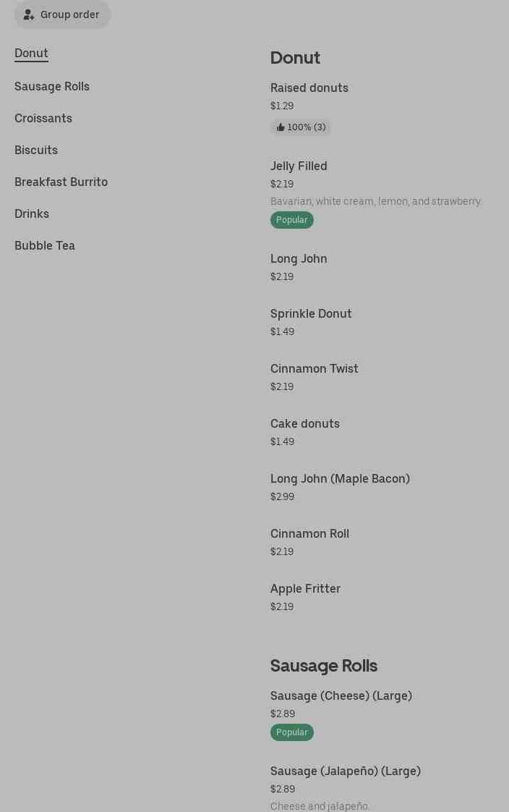Image resolution: width=509 pixels, height=812 pixels.
Task: Open the Donut category in sidebar
Action: [31, 54]
